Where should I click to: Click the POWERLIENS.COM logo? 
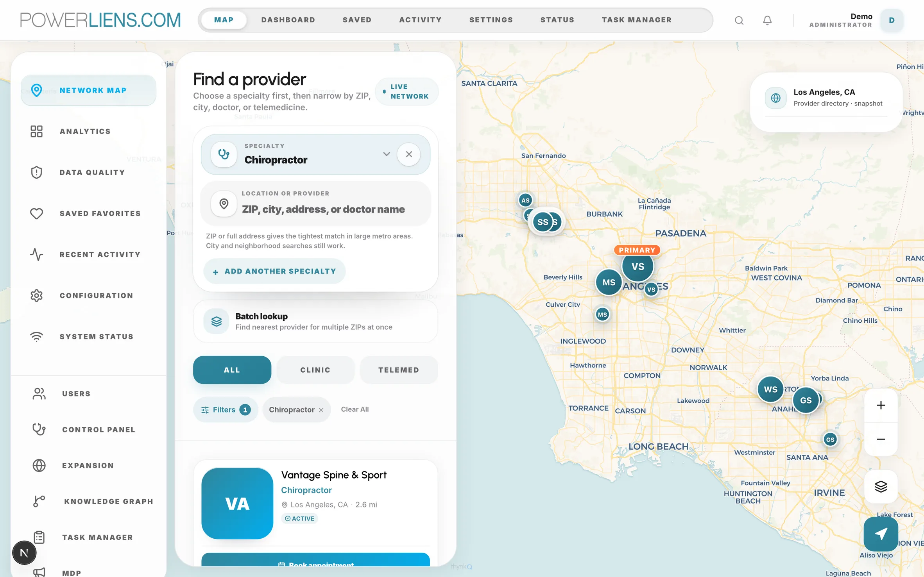(100, 20)
